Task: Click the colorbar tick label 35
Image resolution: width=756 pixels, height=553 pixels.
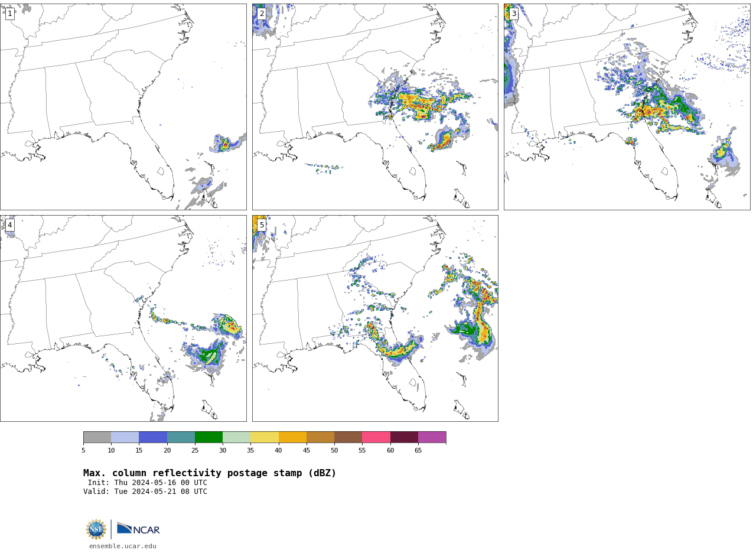Action: [x=250, y=451]
